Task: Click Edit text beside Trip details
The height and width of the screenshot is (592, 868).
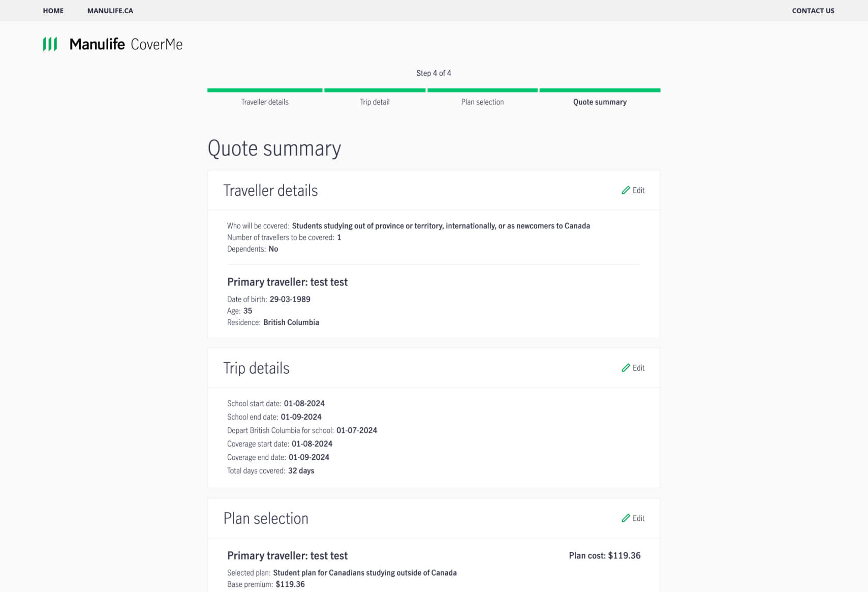Action: pos(638,368)
